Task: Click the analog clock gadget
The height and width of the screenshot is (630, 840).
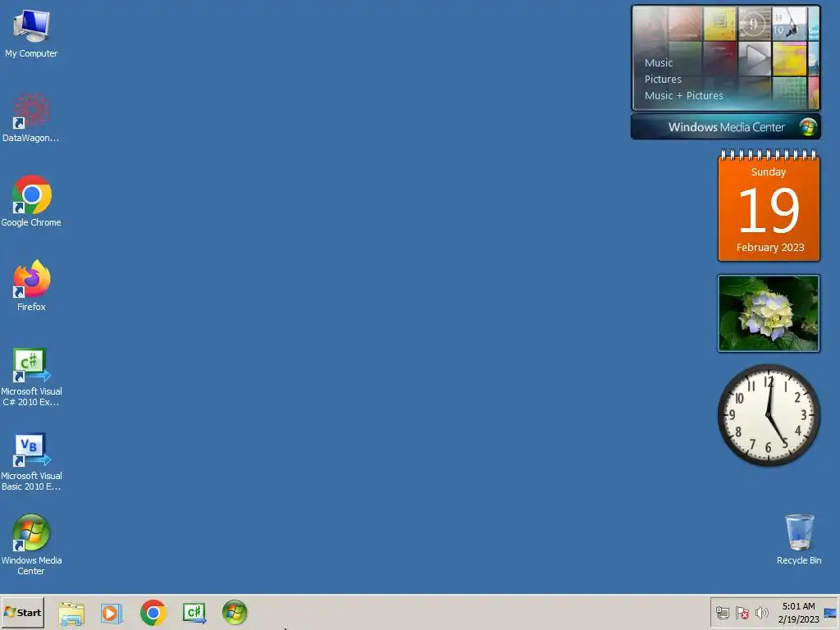Action: (x=769, y=415)
